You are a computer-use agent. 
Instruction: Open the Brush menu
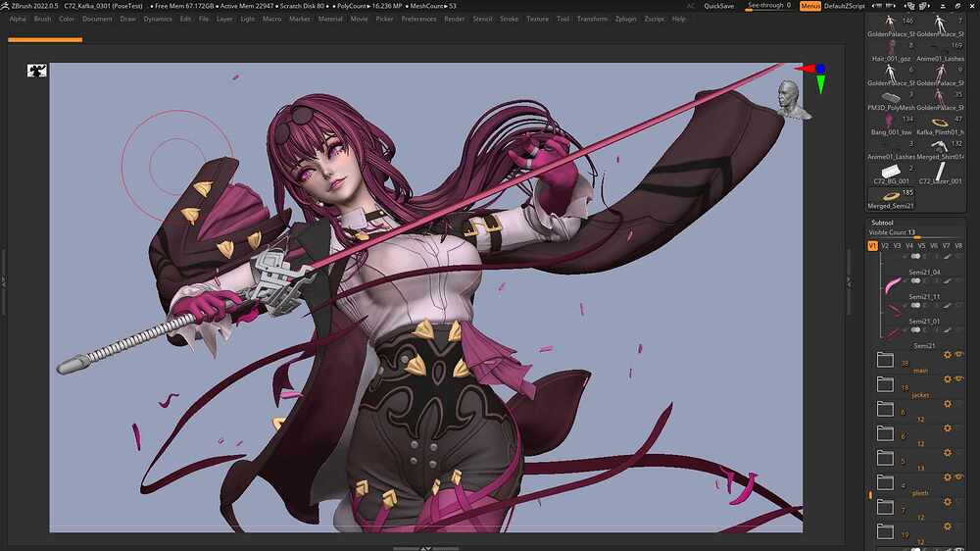[x=42, y=19]
